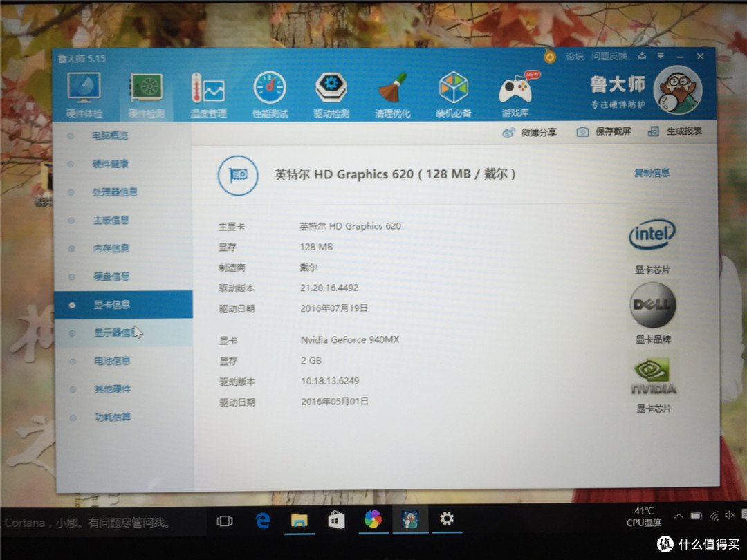This screenshot has height=560, width=747.
Task: Click driver version 21.20.16.4492
Action: (329, 288)
